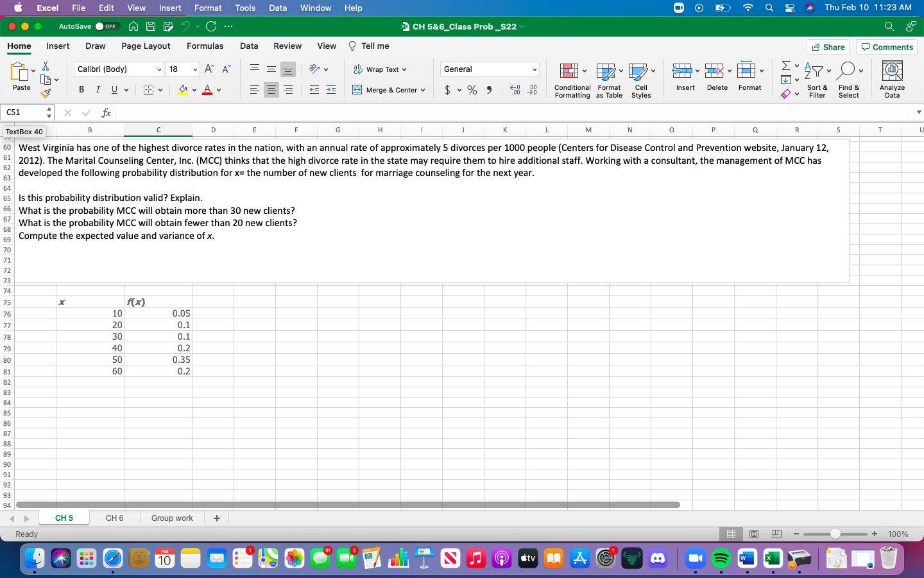Click the Save icon in title bar
Viewport: 924px width, 578px height.
[x=151, y=26]
